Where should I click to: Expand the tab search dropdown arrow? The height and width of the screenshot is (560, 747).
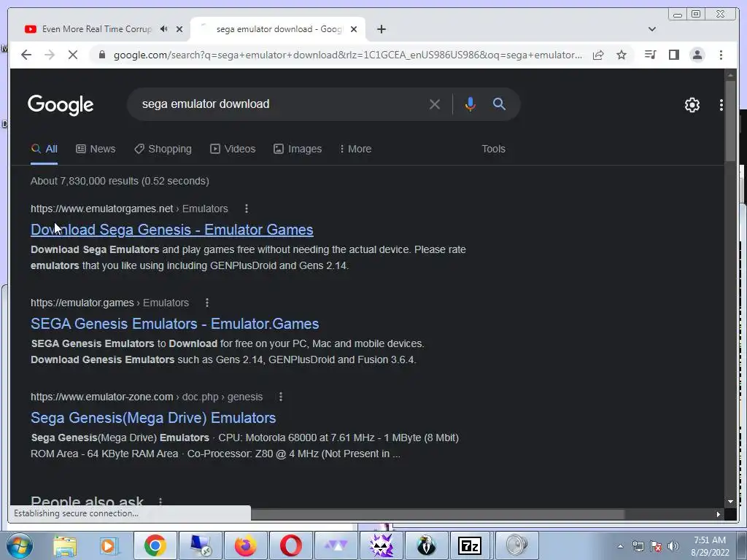click(x=651, y=29)
